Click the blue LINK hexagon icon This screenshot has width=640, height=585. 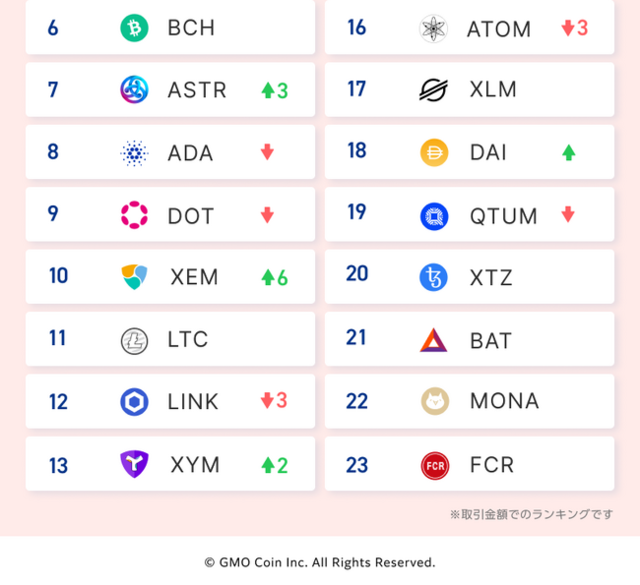click(134, 402)
